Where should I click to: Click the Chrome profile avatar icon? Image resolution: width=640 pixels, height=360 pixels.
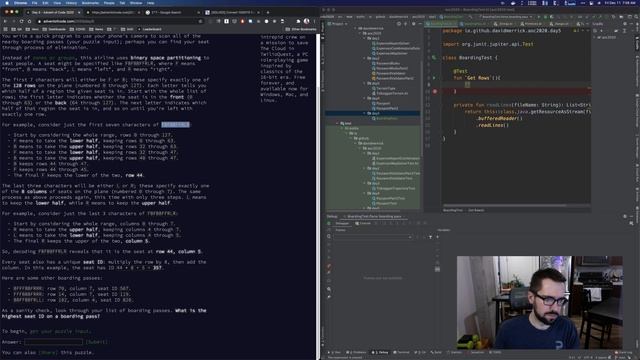tap(307, 21)
